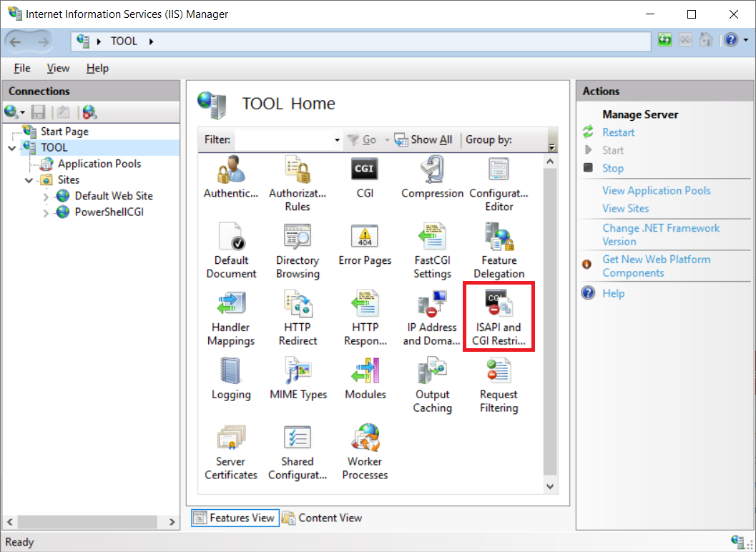Screen dimensions: 756x552
Task: Open Request Filtering feature
Action: coord(499,385)
